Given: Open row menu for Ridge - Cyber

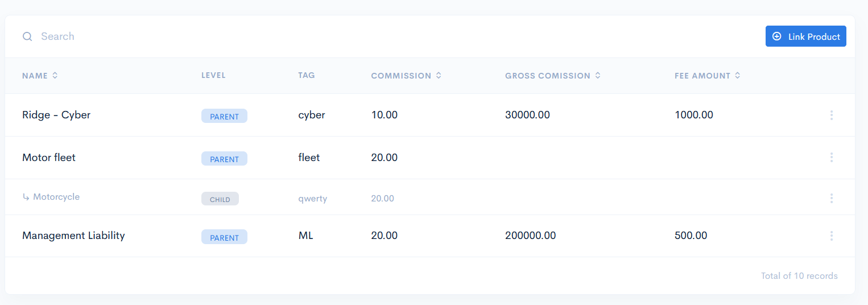Looking at the screenshot, I should [x=831, y=116].
